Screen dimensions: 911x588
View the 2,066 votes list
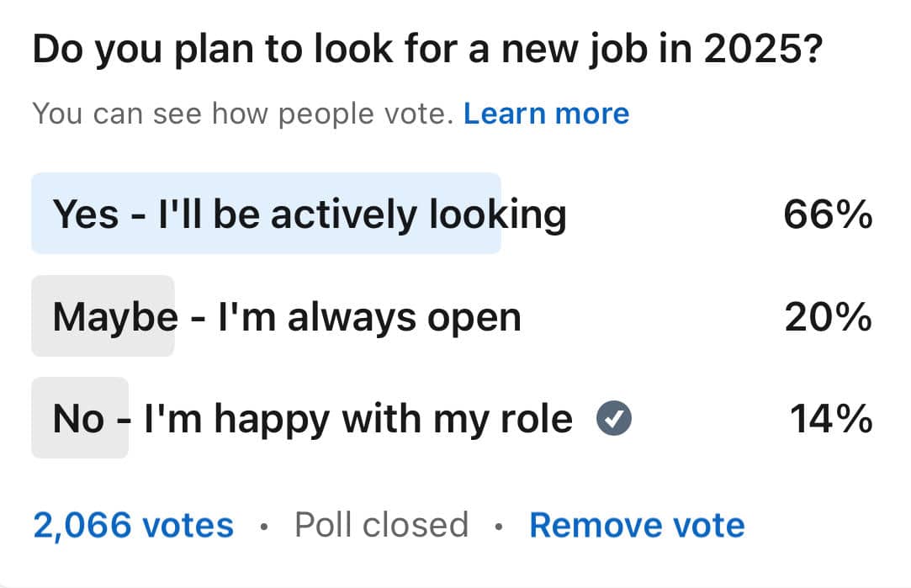click(x=133, y=525)
